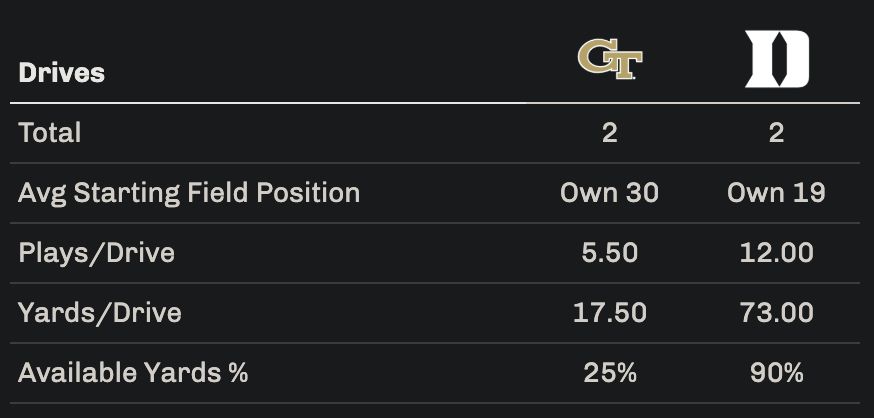Click the percent sign in Available Yards %
The image size is (874, 418).
click(x=238, y=373)
